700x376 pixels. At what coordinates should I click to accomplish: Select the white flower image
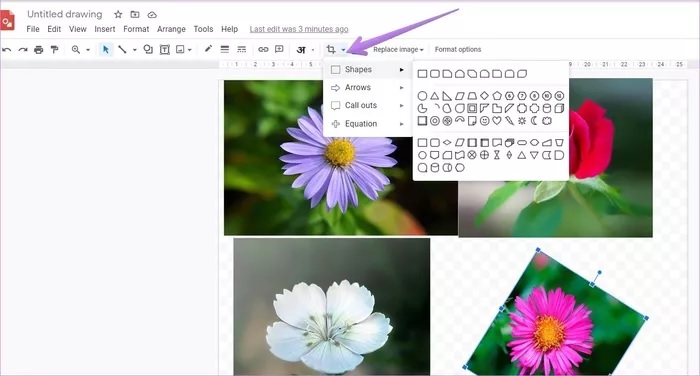pyautogui.click(x=332, y=306)
